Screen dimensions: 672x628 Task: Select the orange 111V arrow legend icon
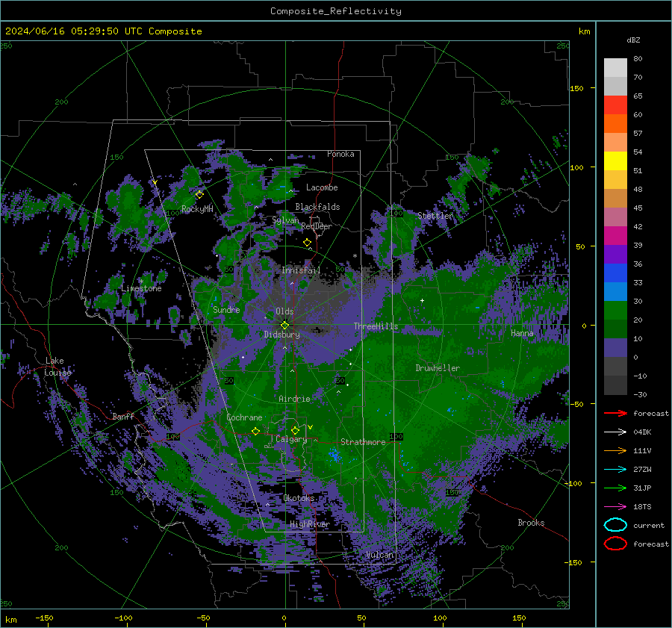tap(615, 450)
